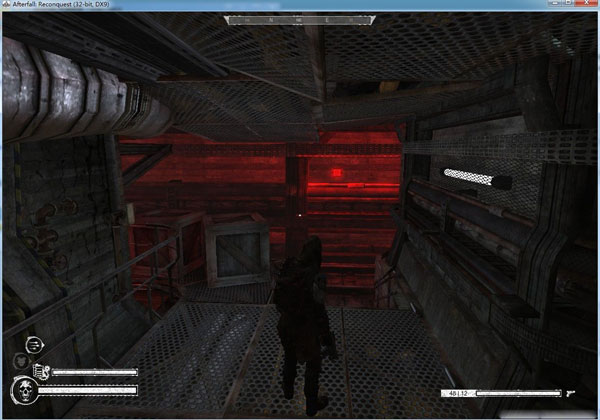Viewport: 600px width, 420px height.
Task: Click the Afterfall: Reconquest window title text
Action: 60,4
